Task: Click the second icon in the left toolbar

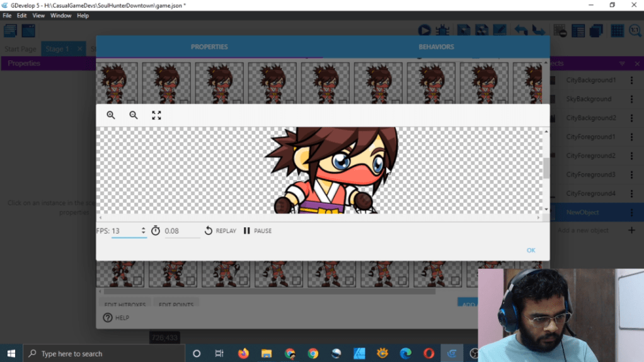Action: click(x=28, y=31)
